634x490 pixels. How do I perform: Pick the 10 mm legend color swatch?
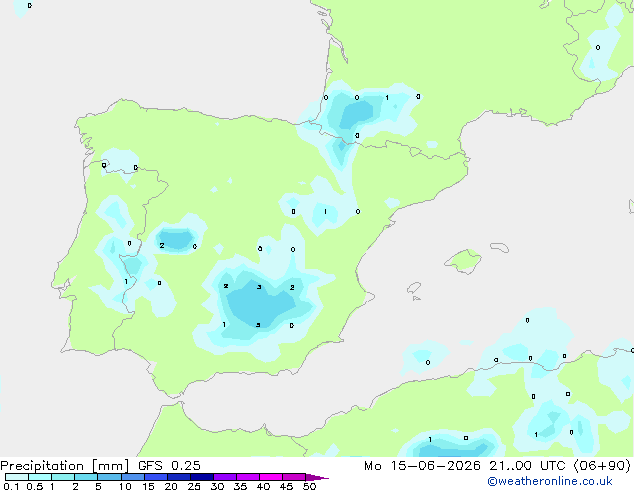tap(132, 477)
